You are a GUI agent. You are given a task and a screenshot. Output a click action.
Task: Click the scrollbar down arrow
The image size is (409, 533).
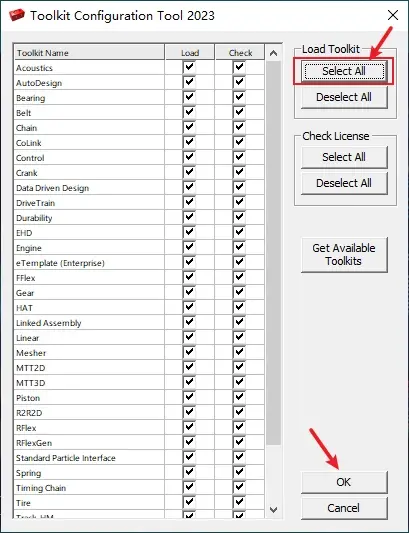click(273, 510)
